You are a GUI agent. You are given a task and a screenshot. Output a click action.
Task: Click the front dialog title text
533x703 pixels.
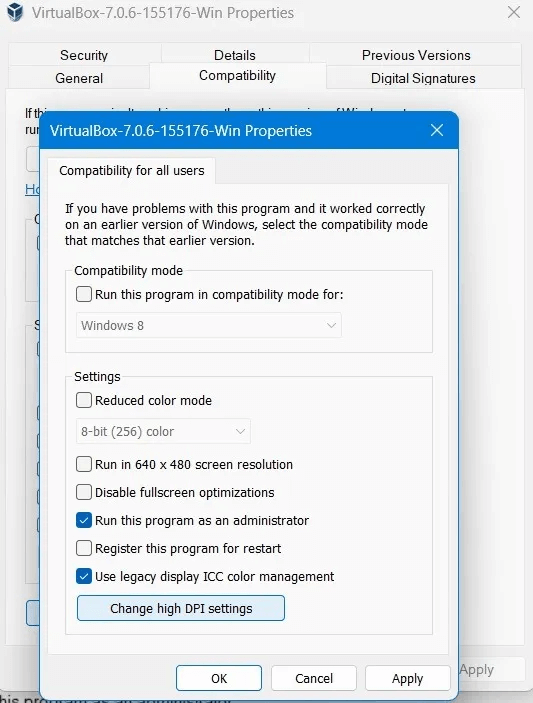[181, 131]
